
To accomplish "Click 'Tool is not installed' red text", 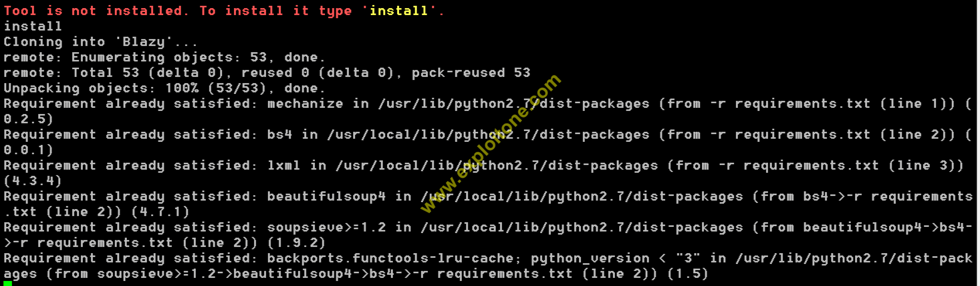I will tap(96, 11).
